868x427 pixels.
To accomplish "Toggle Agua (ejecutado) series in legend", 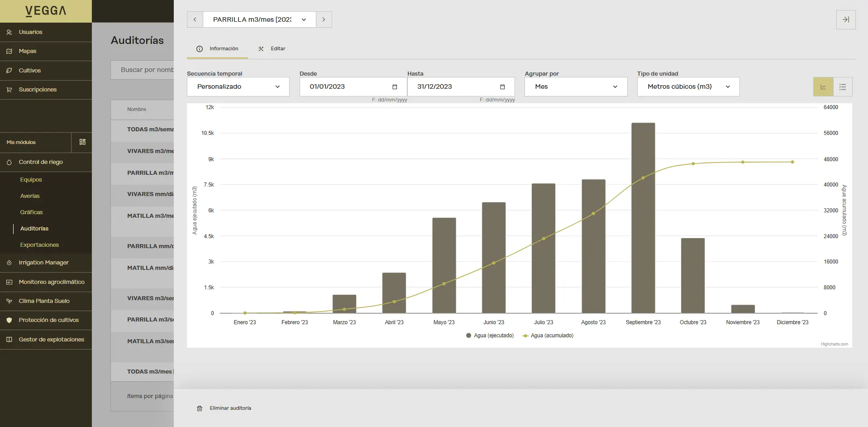I will [x=490, y=336].
